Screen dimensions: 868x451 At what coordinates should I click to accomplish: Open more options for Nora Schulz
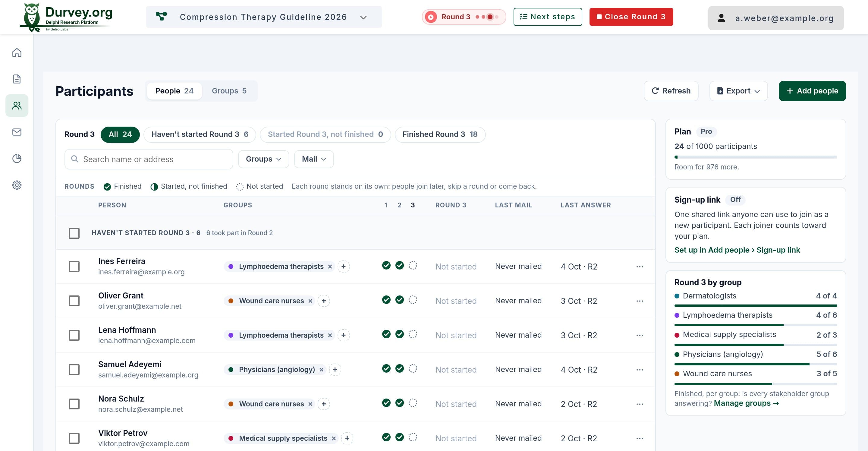(640, 404)
